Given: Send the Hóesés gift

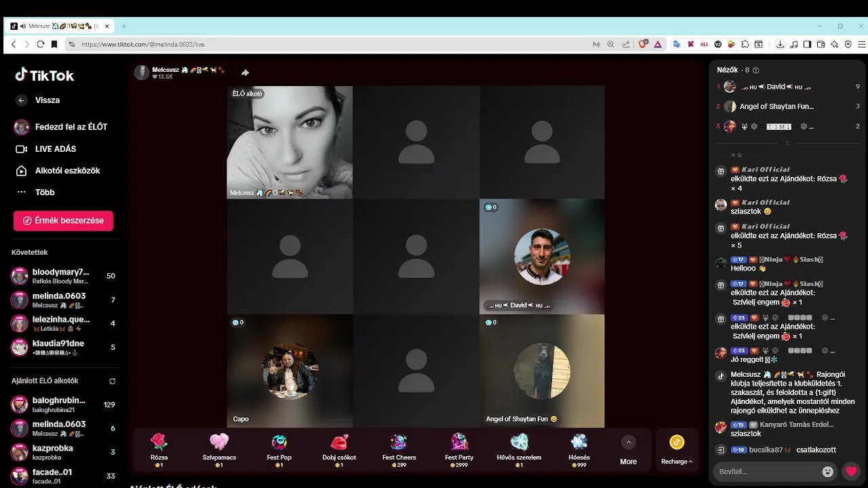Looking at the screenshot, I should click(x=578, y=450).
